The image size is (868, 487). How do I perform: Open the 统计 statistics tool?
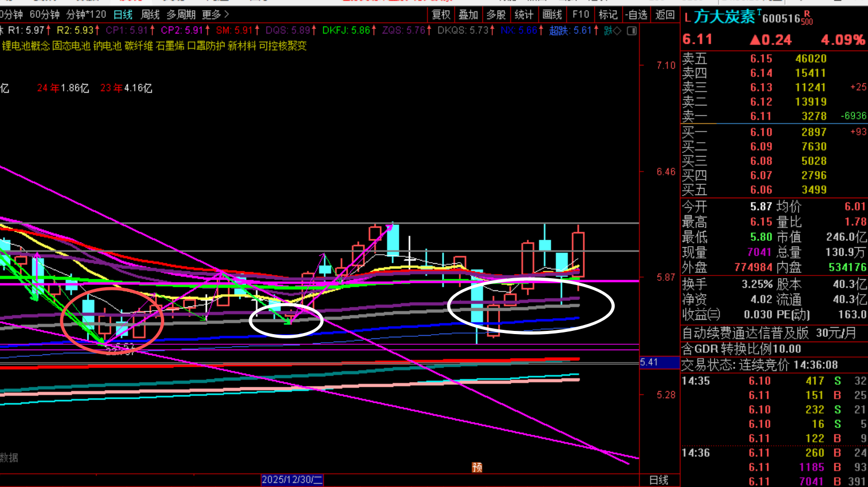click(524, 14)
